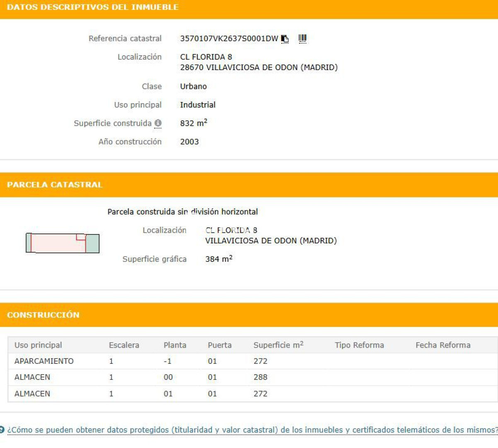
Task: Click the 'Datos descriptivos del inmueble' header
Action: (93, 7)
